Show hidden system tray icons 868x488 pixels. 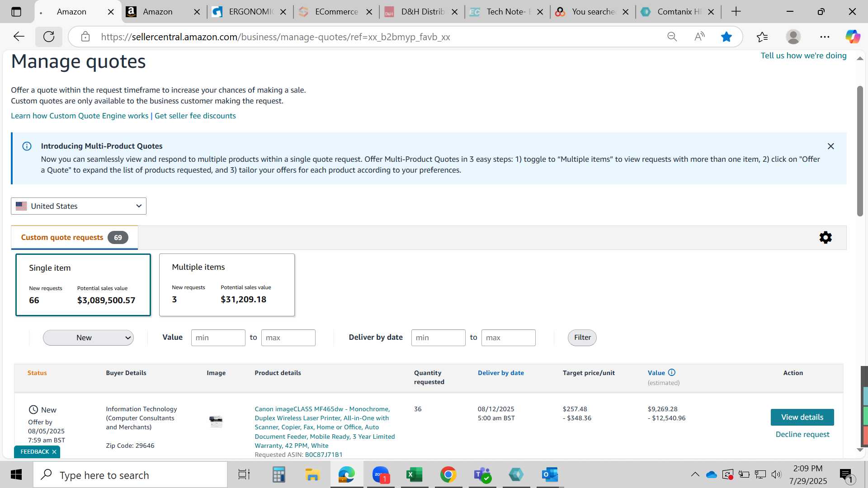pos(695,474)
